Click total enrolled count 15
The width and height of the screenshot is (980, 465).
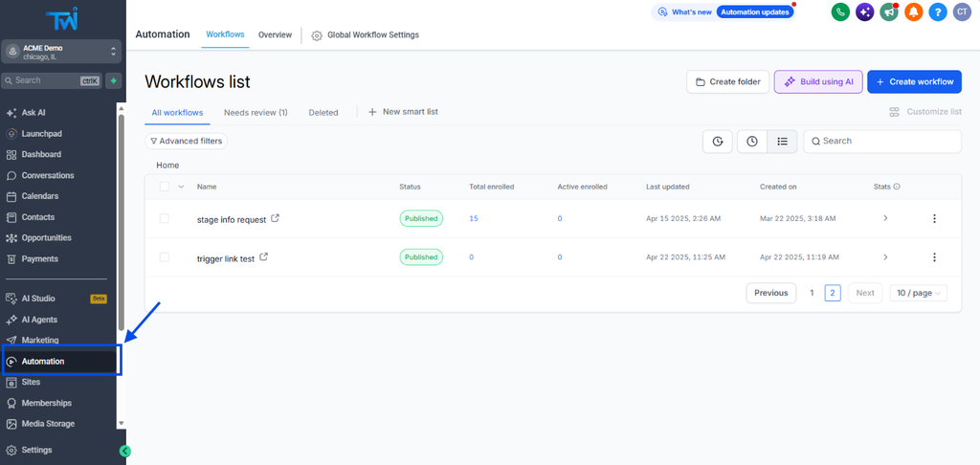[x=474, y=219]
